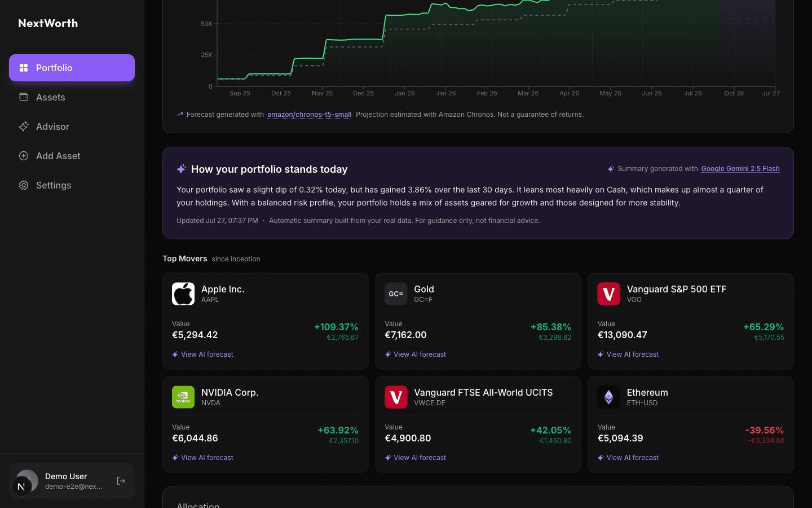This screenshot has height=508, width=812.
Task: View AI forecast for Ethereum
Action: coord(628,458)
